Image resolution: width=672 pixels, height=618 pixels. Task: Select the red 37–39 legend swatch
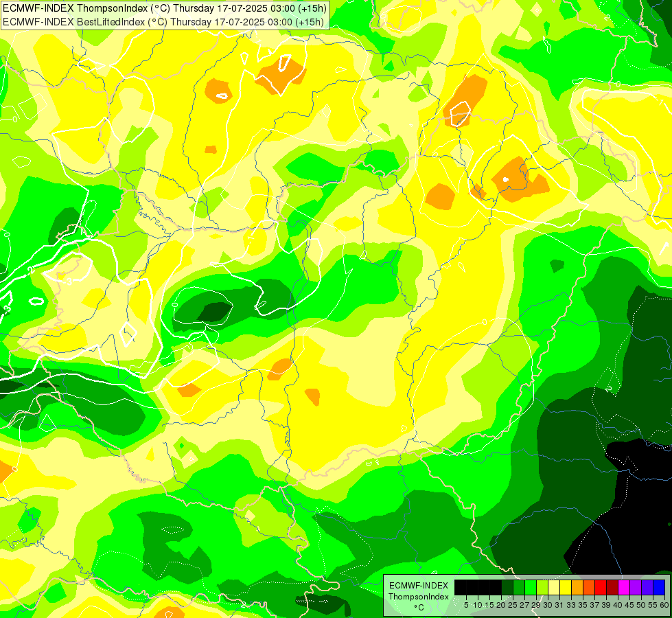click(601, 587)
